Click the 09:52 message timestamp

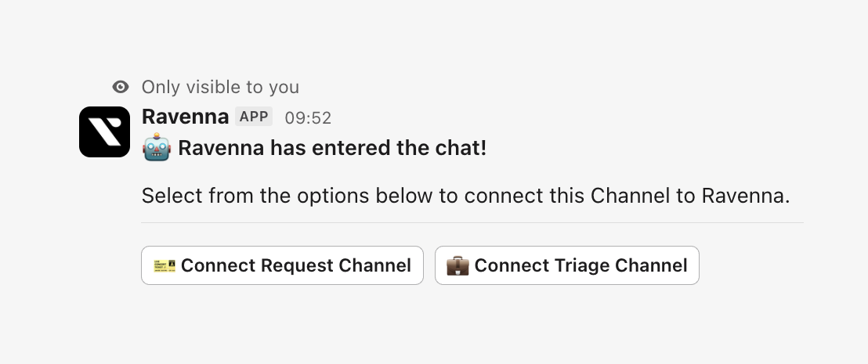[308, 118]
